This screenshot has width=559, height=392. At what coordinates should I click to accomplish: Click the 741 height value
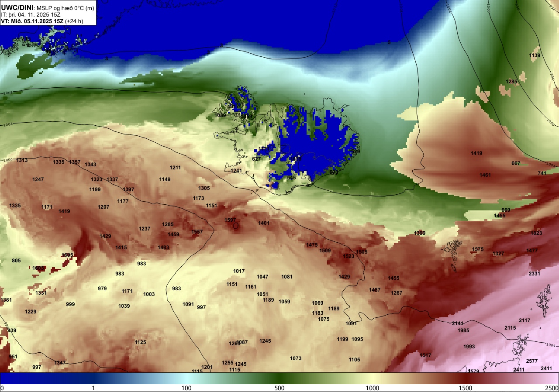pos(542,173)
